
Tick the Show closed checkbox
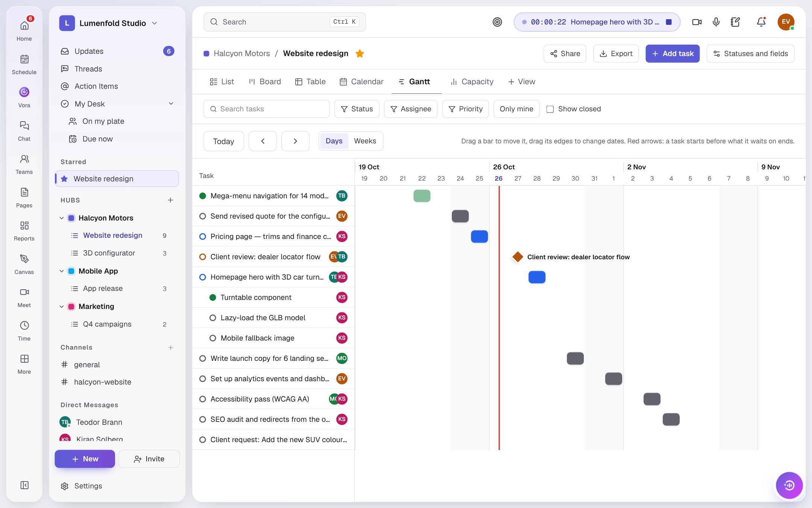pos(550,109)
